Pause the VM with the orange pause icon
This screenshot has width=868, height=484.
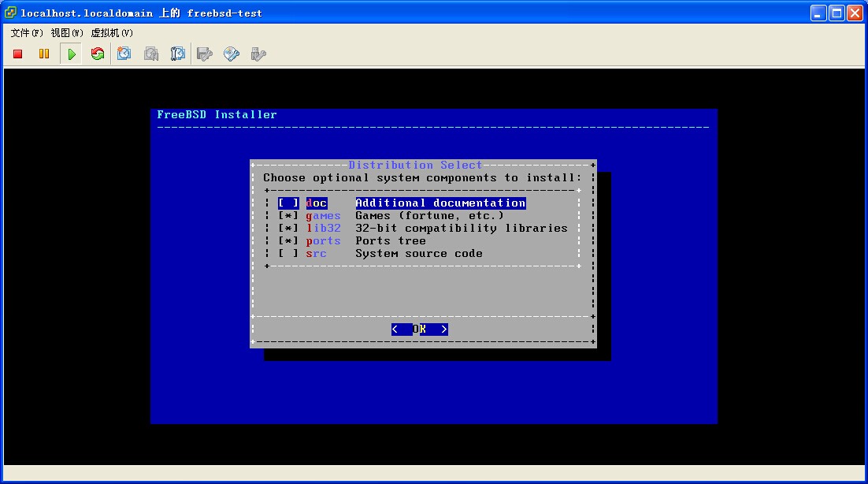44,54
